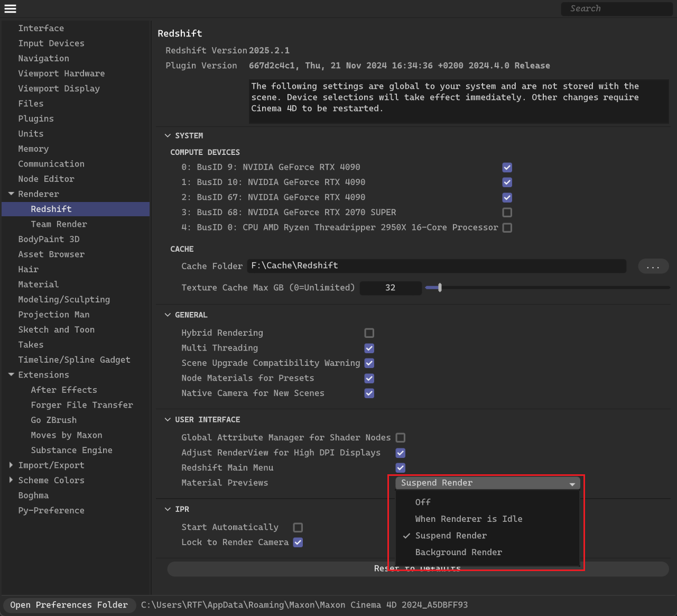Screen dimensions: 677x616
Task: Open the Interface preferences page
Action: pyautogui.click(x=41, y=29)
